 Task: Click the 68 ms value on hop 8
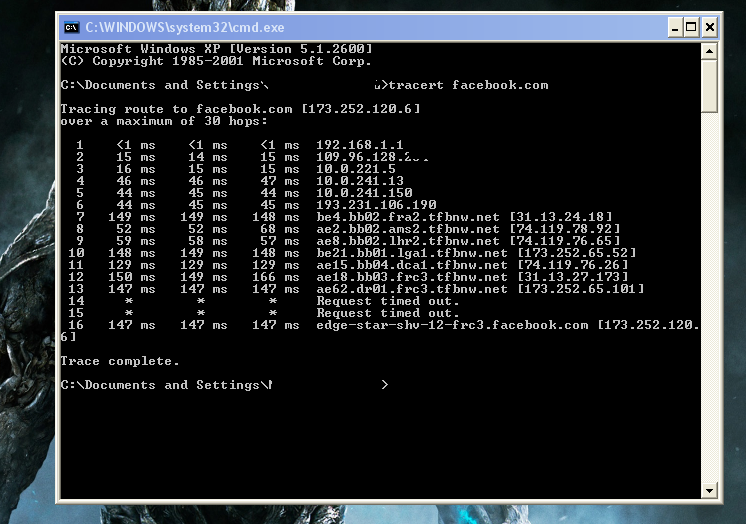(x=280, y=229)
